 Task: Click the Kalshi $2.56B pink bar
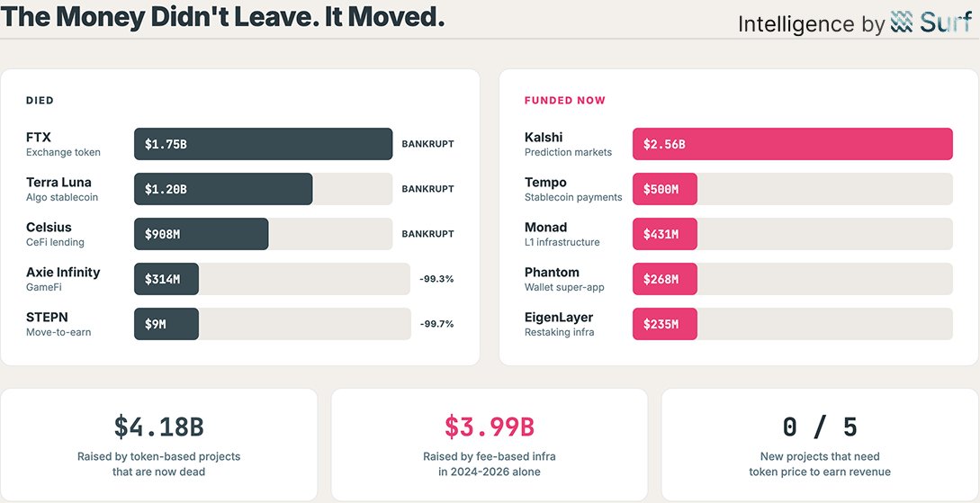click(792, 144)
